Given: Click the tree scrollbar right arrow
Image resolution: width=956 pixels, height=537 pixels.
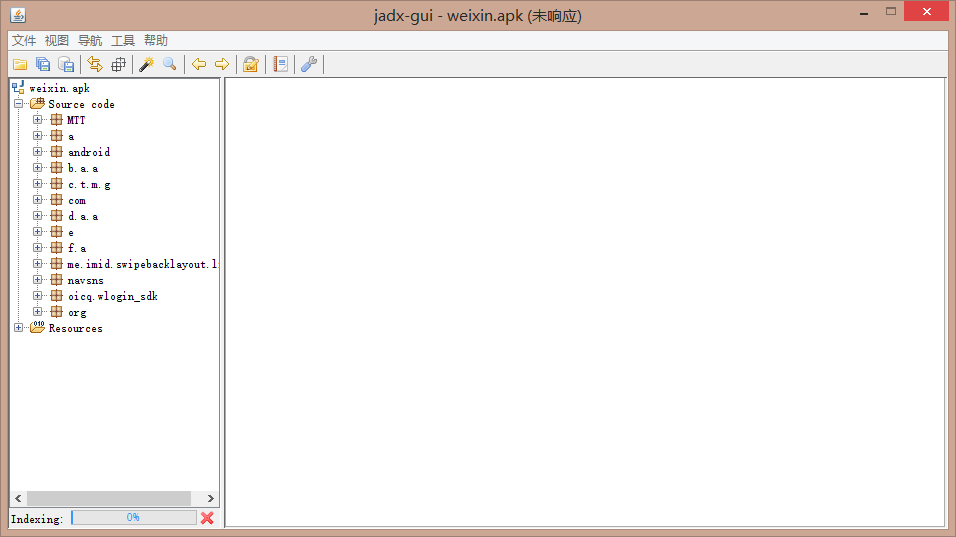Looking at the screenshot, I should [211, 498].
